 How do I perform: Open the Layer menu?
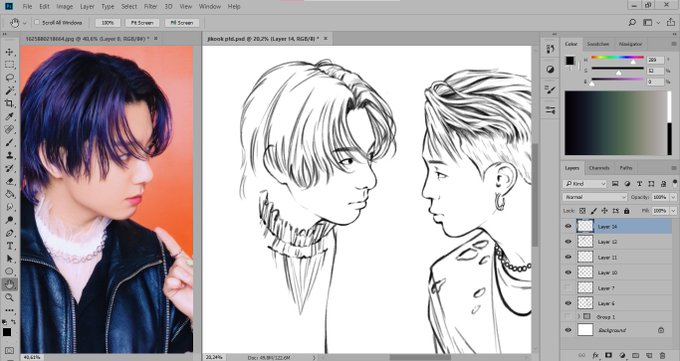point(87,7)
